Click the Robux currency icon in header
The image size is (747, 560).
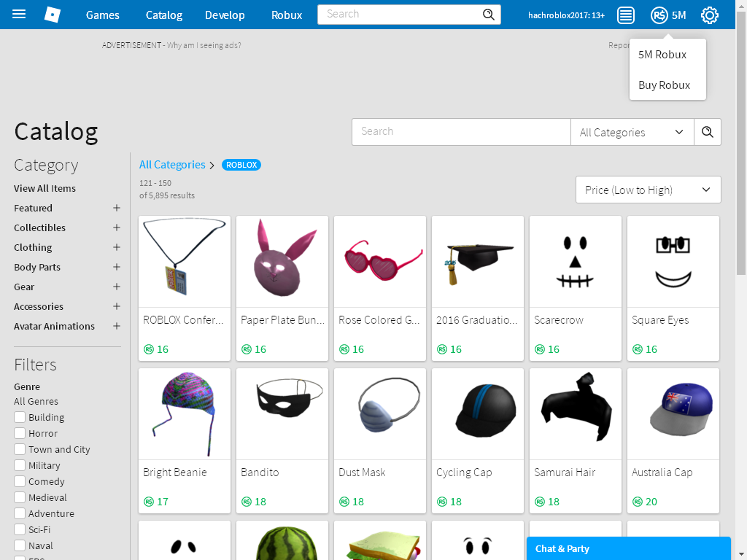(659, 15)
